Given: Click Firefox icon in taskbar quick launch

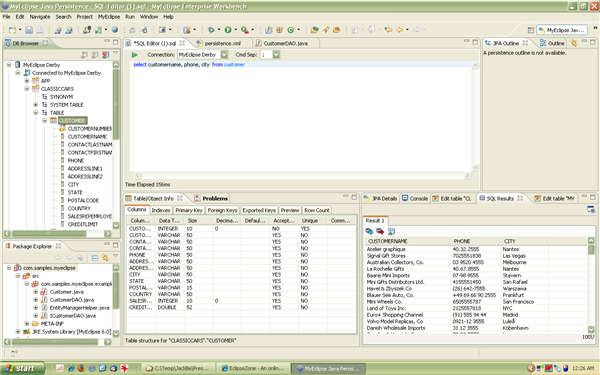Looking at the screenshot, I should pyautogui.click(x=82, y=368).
